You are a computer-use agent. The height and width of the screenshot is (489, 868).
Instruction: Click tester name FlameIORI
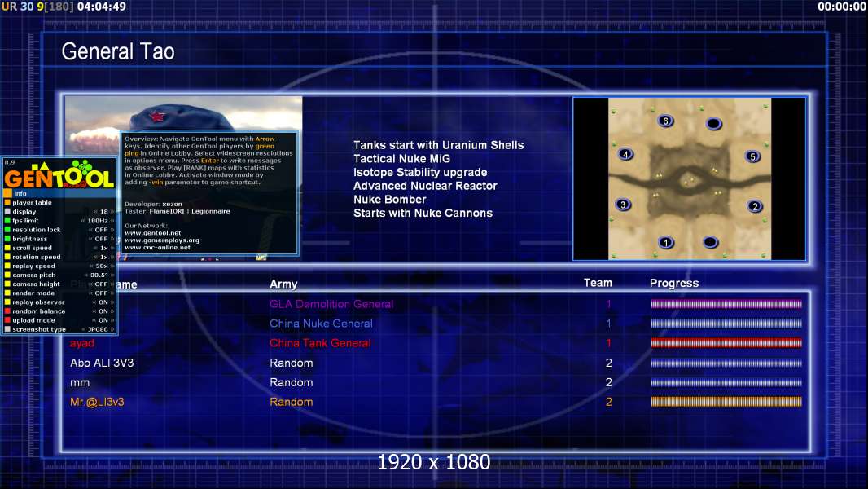[x=167, y=211]
